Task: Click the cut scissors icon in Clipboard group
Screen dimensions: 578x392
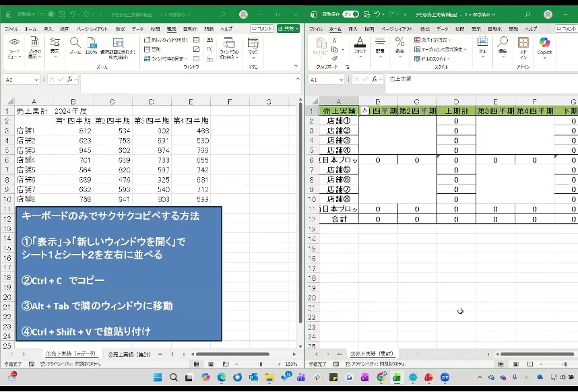Action: point(334,40)
